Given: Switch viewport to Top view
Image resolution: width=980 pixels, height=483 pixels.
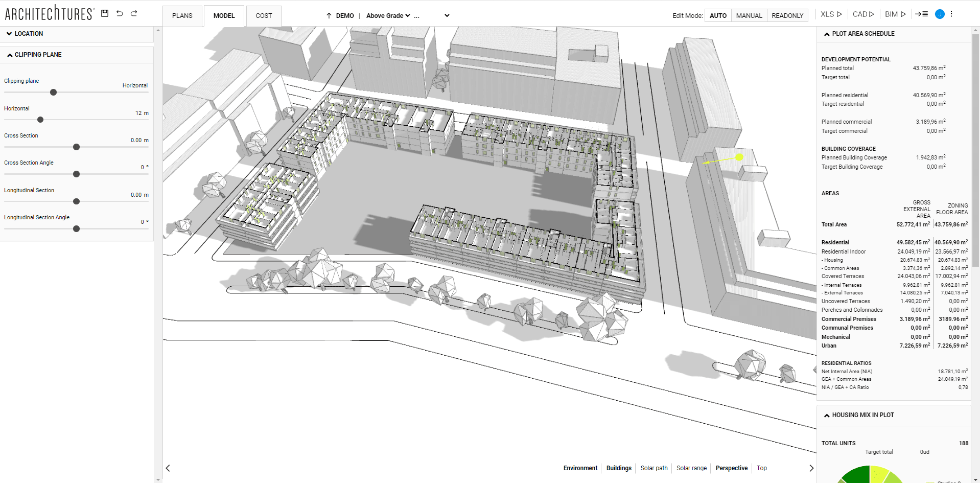Looking at the screenshot, I should point(761,468).
